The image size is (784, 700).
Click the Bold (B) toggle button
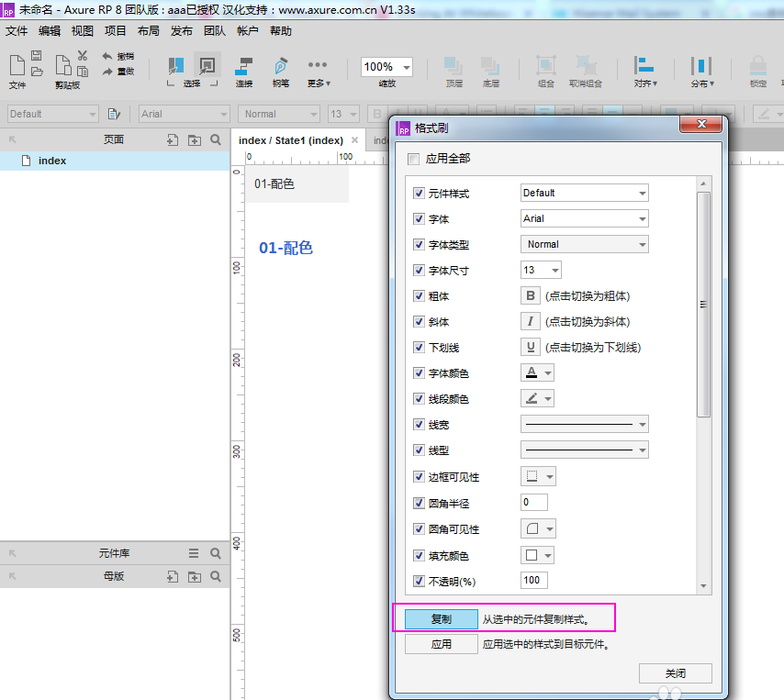pos(531,296)
